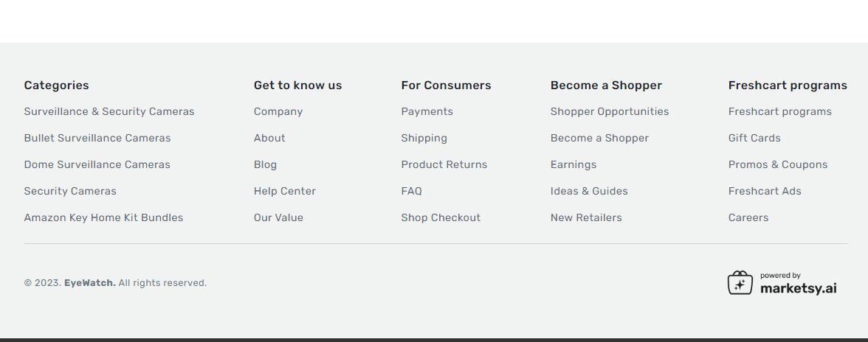View the Product Returns page
This screenshot has height=342, width=868.
tap(444, 164)
